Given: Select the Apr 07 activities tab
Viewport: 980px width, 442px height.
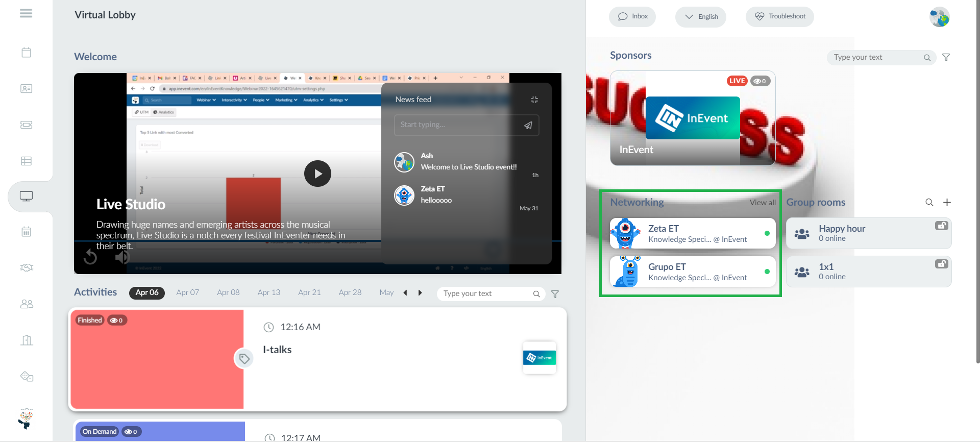Looking at the screenshot, I should [188, 292].
